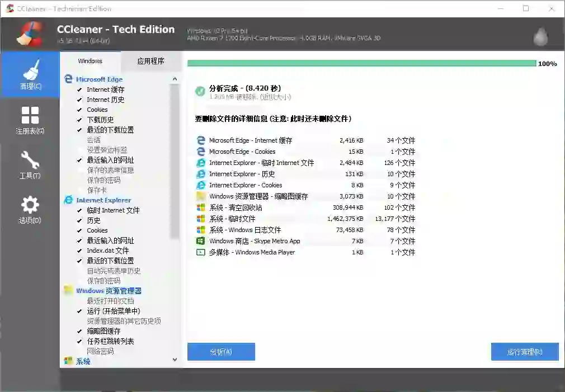Switch to the 应用程序 tab
The image size is (565, 392).
pos(151,61)
